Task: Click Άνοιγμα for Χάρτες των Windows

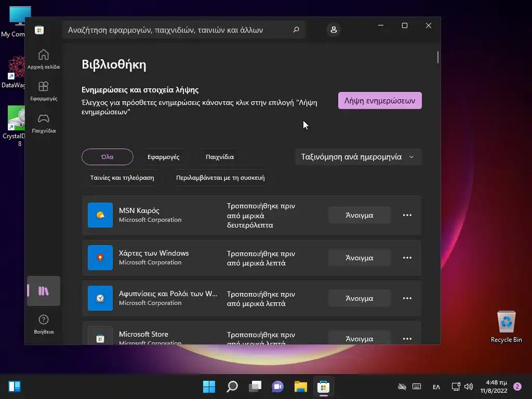Action: [x=360, y=258]
